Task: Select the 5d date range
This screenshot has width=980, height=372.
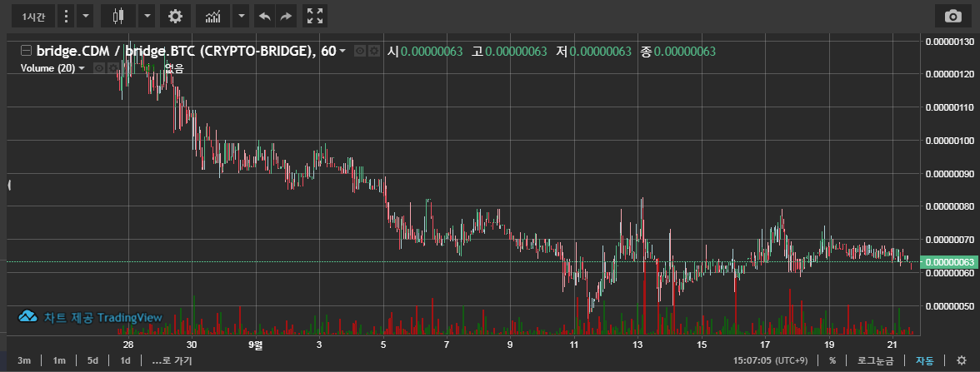Action: click(x=92, y=360)
